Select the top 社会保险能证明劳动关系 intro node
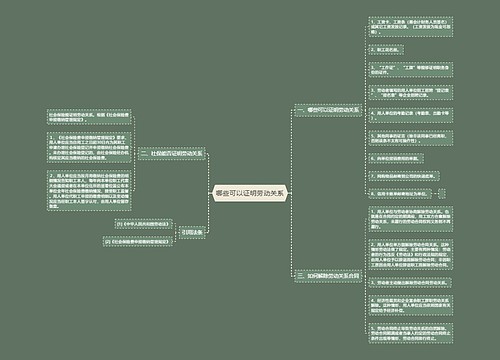The image size is (500, 360). 89,117
